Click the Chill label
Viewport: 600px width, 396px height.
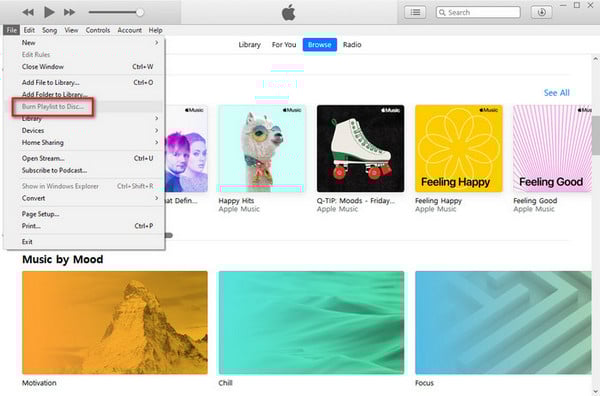[x=225, y=383]
